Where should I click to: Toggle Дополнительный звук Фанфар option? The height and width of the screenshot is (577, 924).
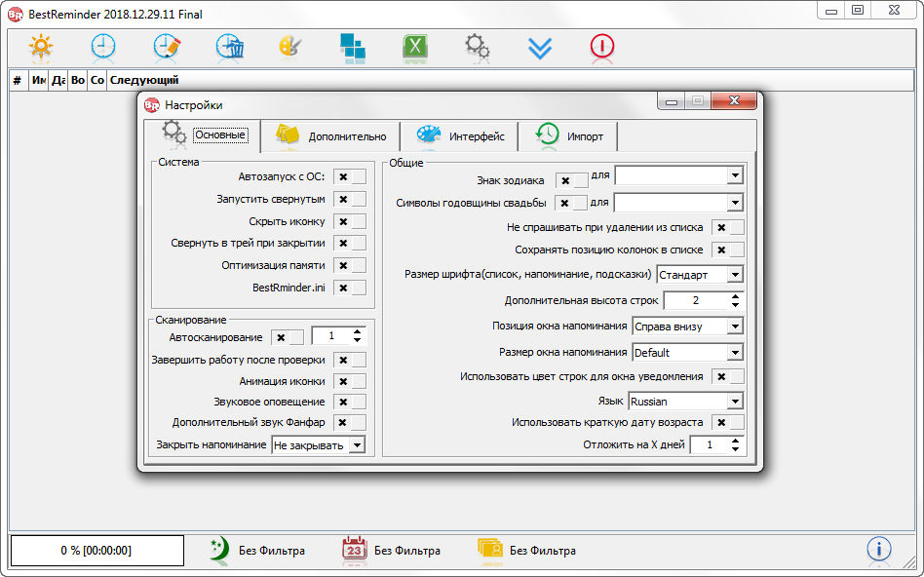point(350,423)
